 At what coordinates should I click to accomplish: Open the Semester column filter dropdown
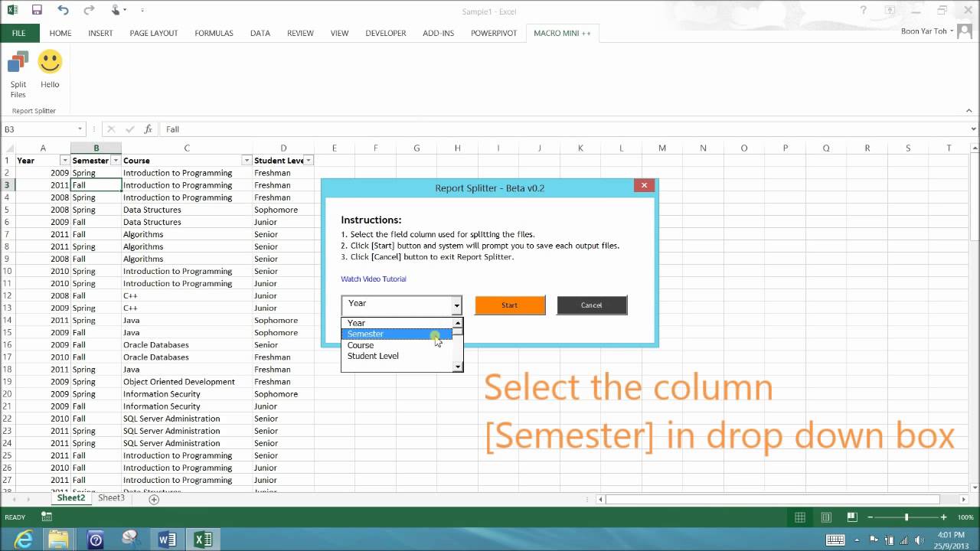click(116, 161)
